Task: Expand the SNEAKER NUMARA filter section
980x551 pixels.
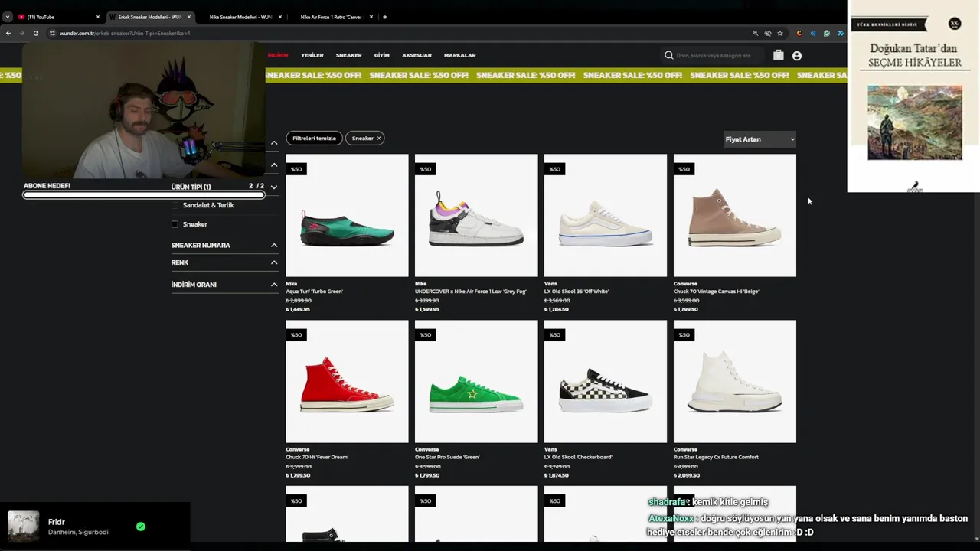Action: [x=224, y=245]
